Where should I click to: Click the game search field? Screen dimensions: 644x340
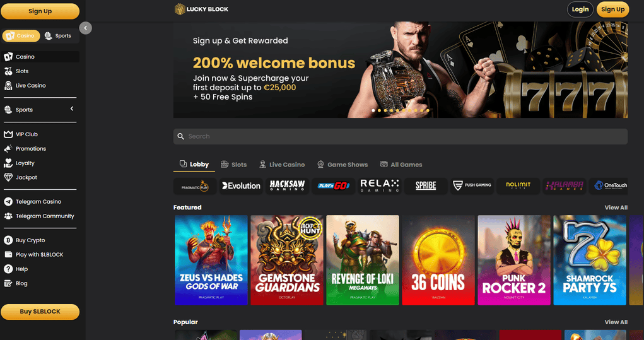coord(401,136)
